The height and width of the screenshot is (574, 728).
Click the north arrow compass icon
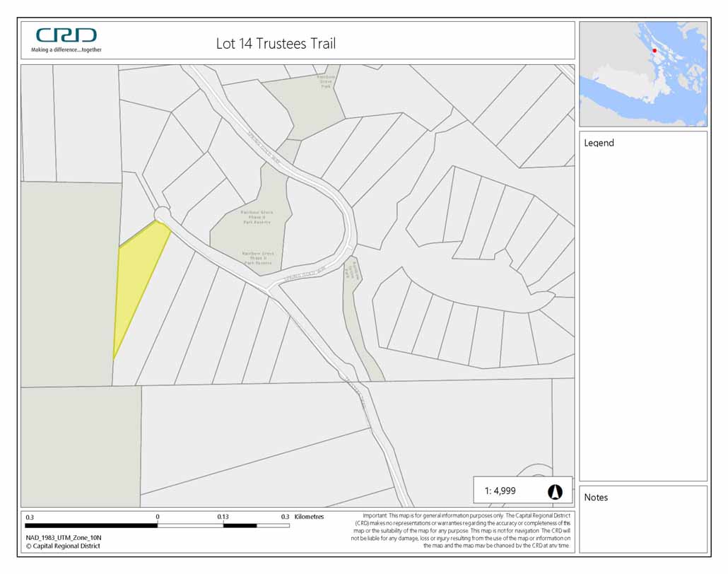click(x=555, y=491)
